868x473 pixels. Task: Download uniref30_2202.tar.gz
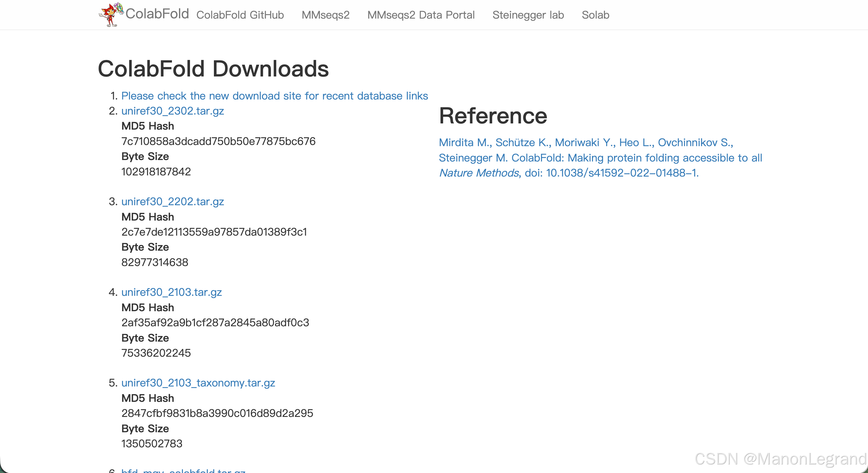(173, 202)
